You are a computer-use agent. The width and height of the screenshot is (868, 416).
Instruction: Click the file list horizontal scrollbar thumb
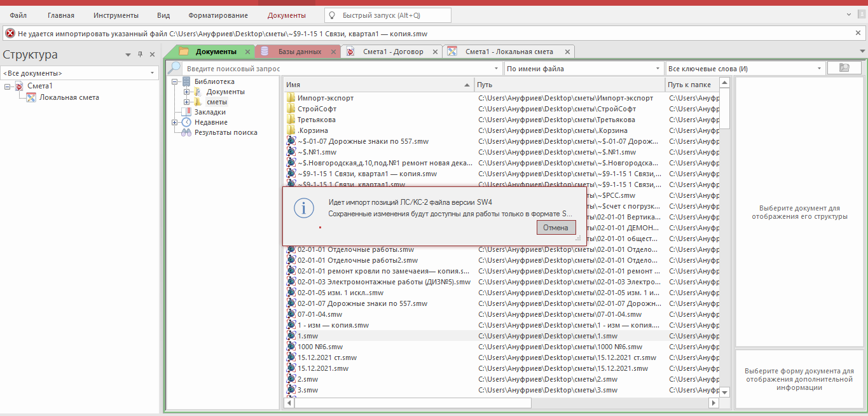point(412,403)
